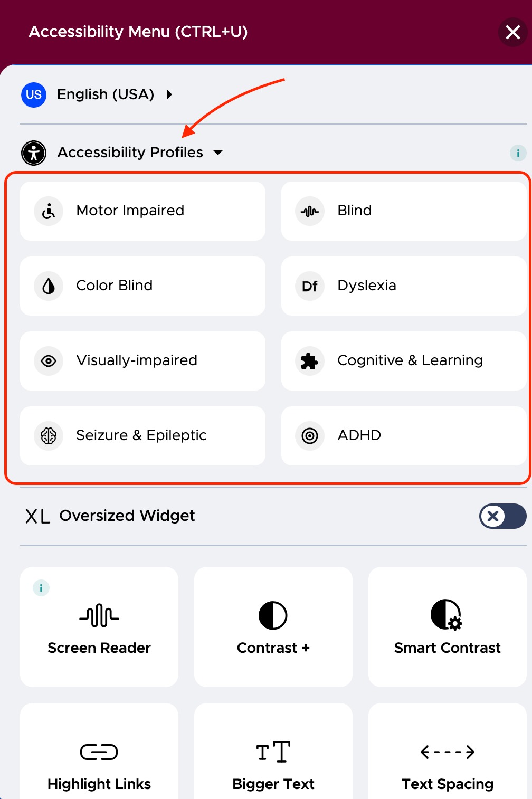The width and height of the screenshot is (532, 799).
Task: Select the Seizure & Epileptic brain icon
Action: [48, 436]
